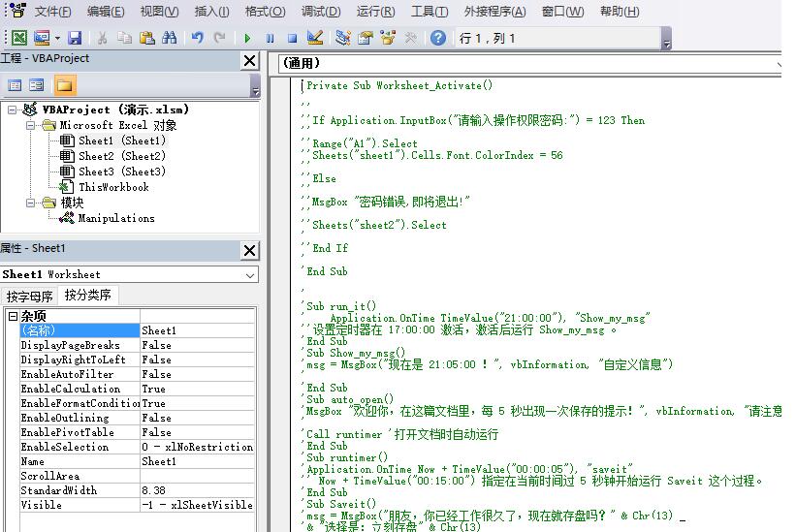The image size is (796, 532).
Task: Open Project Explorer from the toolbar
Action: point(342,38)
